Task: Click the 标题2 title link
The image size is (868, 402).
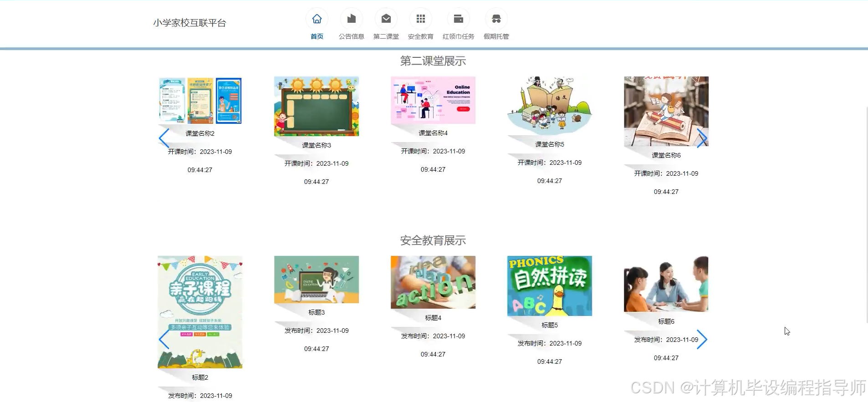Action: 200,377
